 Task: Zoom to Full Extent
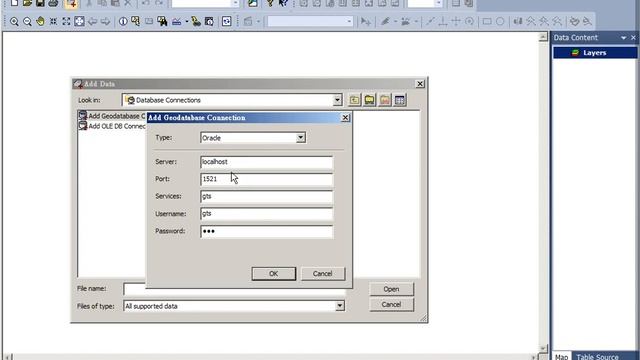click(79, 21)
